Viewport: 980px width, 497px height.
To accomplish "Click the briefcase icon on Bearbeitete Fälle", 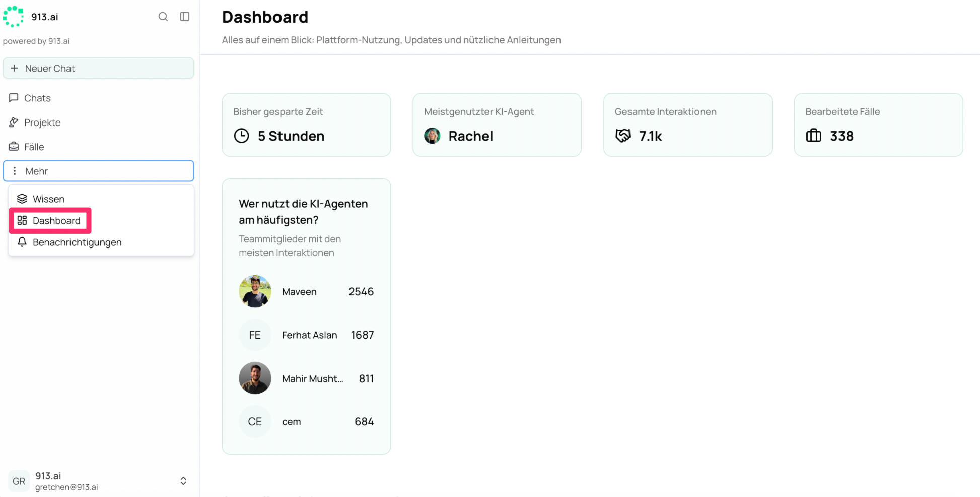I will point(814,136).
